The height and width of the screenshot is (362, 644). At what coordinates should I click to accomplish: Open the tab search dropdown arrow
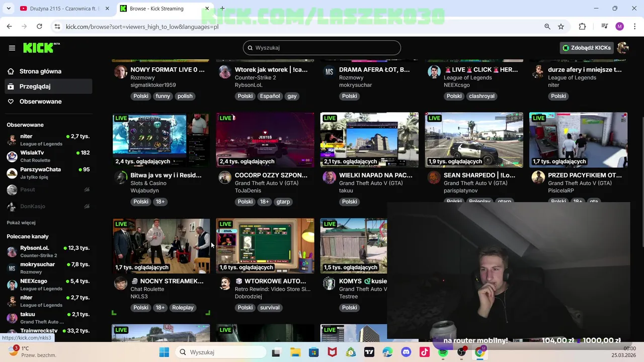pyautogui.click(x=8, y=9)
